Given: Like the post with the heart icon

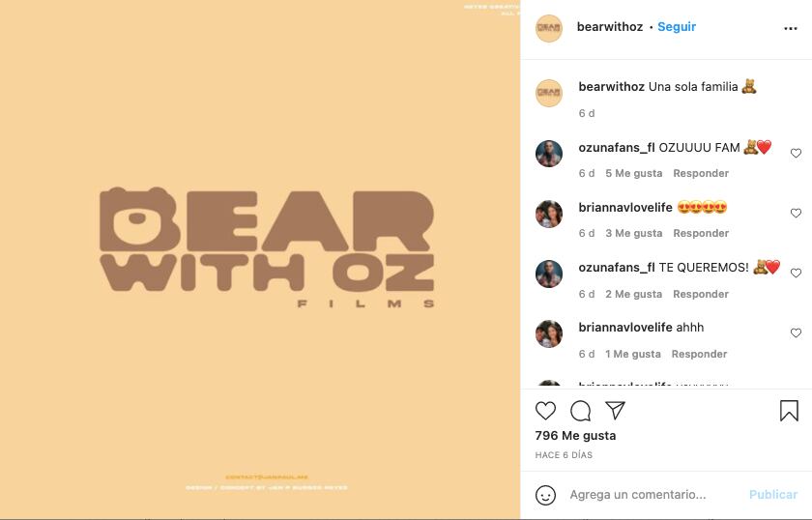Looking at the screenshot, I should 545,411.
